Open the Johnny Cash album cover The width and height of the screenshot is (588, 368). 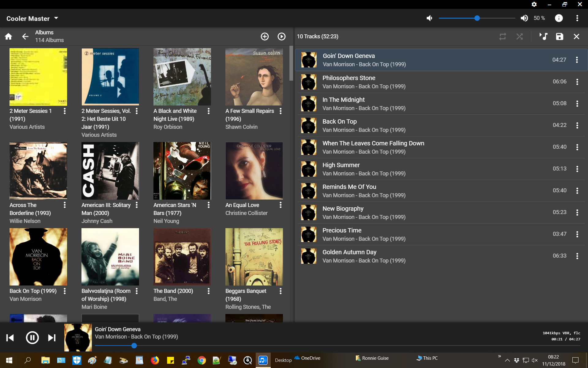click(x=110, y=171)
